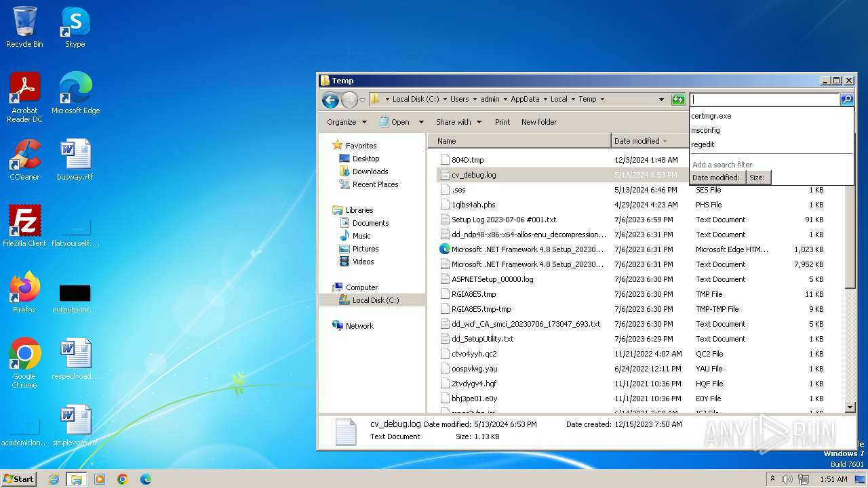Open Videos library in navigation pane

point(363,262)
